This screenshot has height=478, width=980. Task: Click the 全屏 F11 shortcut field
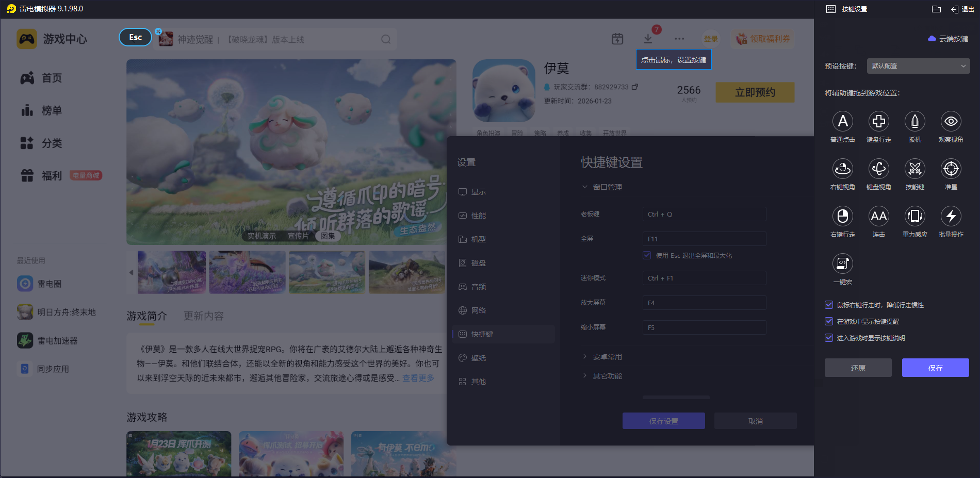click(704, 239)
